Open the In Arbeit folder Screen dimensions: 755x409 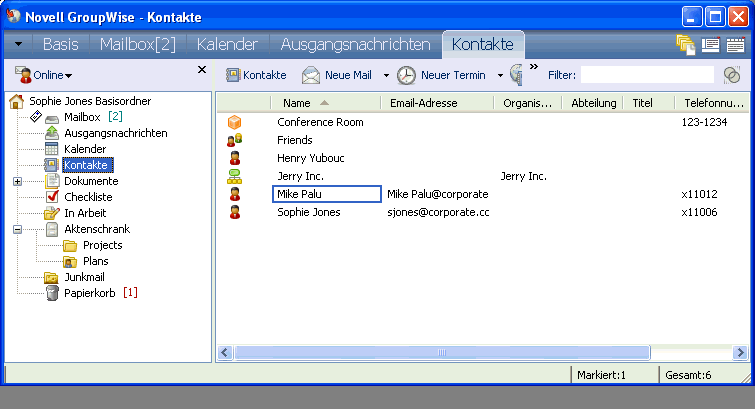tap(85, 213)
